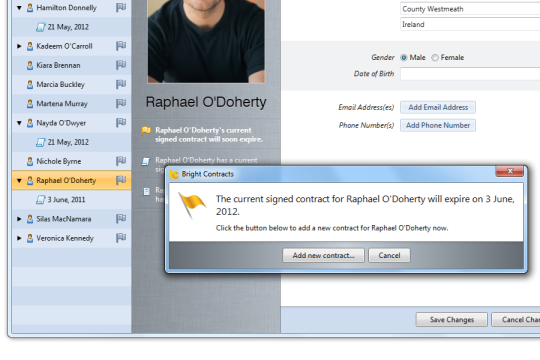Click large yellow flag in Bright Contracts dialog

(192, 205)
